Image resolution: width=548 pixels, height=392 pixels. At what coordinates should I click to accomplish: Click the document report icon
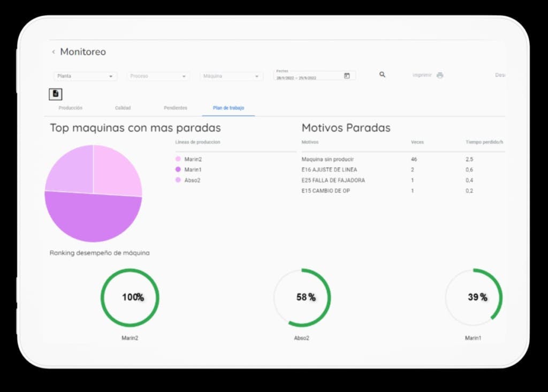click(x=56, y=94)
